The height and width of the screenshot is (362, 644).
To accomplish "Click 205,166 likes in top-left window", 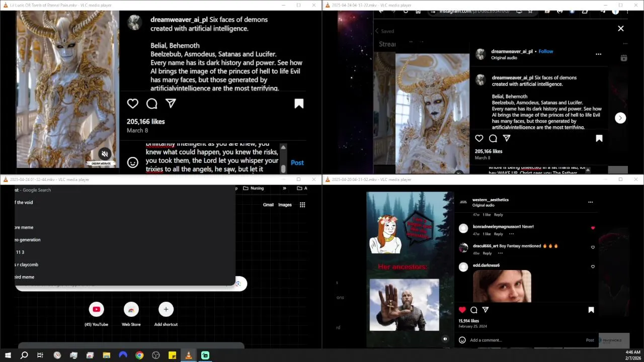I will 146,121.
